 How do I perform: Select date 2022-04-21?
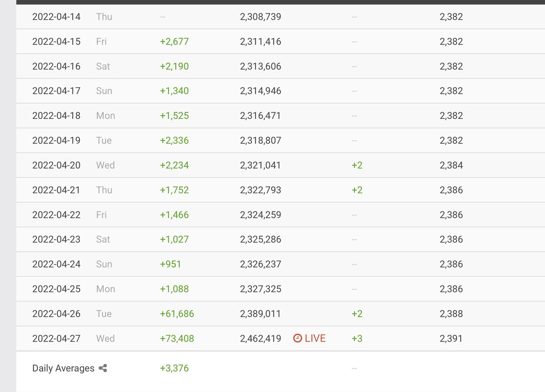(x=56, y=190)
